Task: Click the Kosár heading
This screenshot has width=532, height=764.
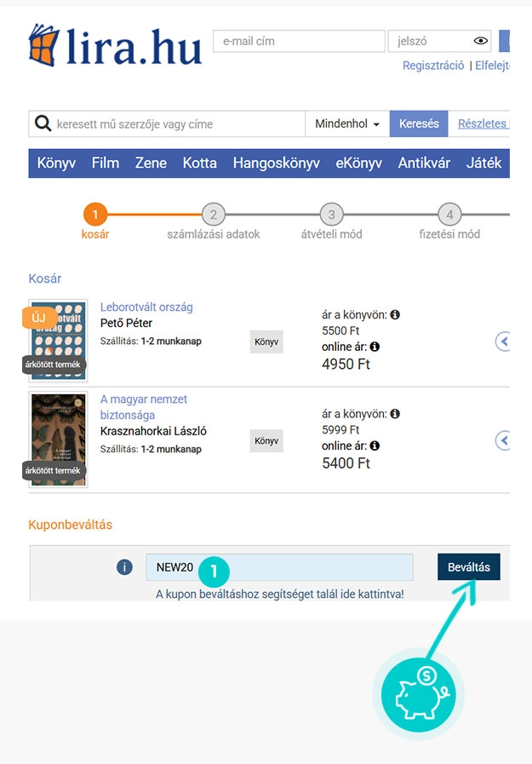Action: 45,279
